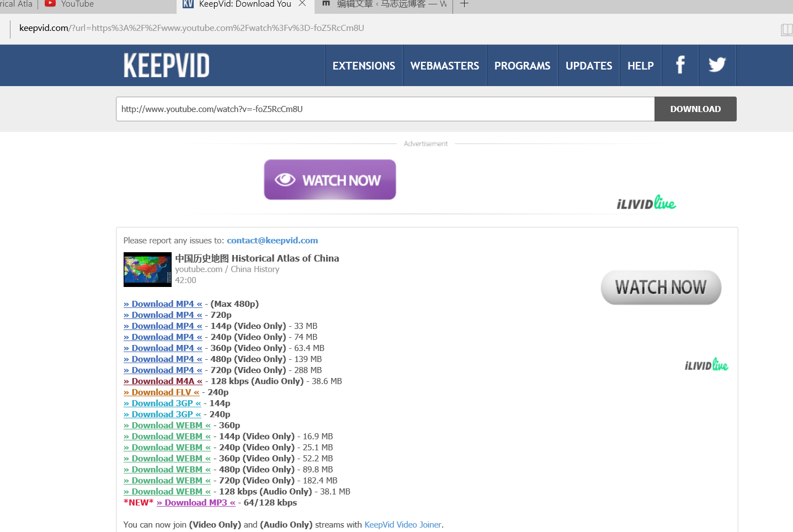Click the iLivid live logo beside download list
Screen dimensions: 793x532
[706, 365]
